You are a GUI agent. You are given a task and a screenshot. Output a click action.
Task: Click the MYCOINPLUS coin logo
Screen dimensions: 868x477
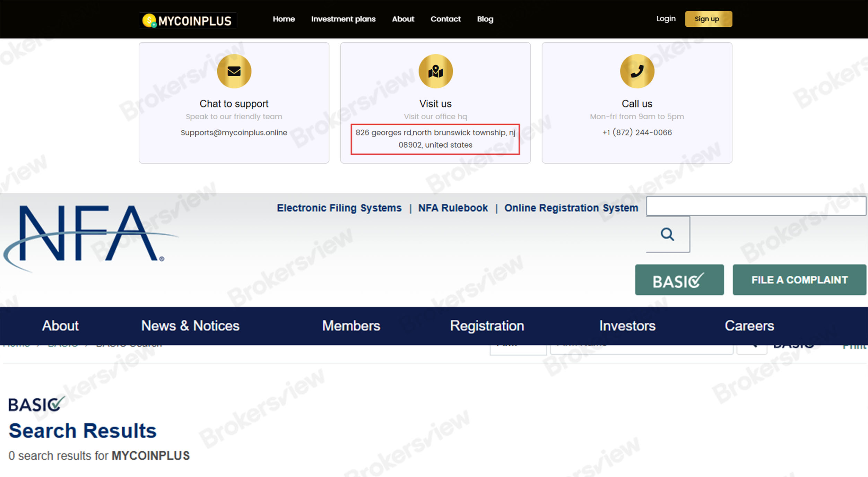(x=150, y=20)
